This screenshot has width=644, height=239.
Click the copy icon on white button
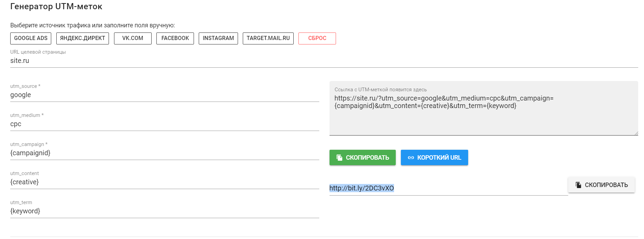coord(578,185)
